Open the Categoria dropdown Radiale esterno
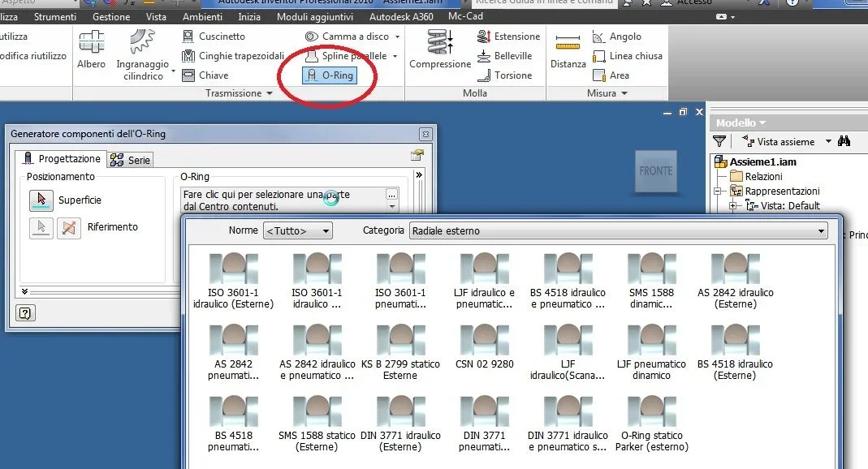This screenshot has width=868, height=469. click(619, 230)
